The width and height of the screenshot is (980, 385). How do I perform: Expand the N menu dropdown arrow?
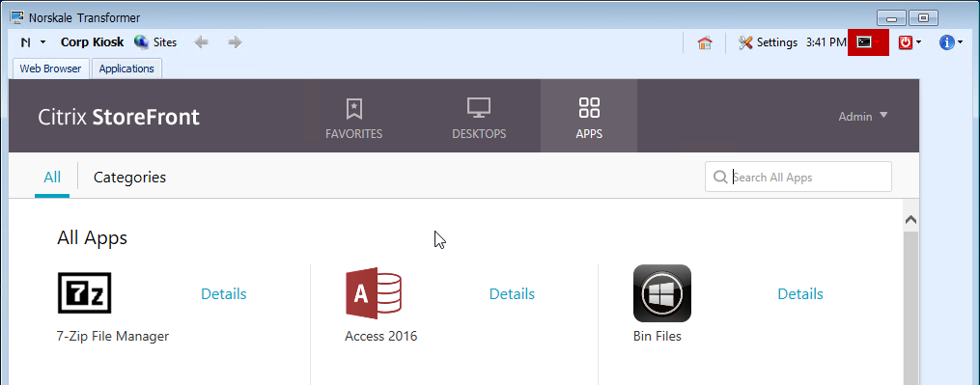(43, 42)
